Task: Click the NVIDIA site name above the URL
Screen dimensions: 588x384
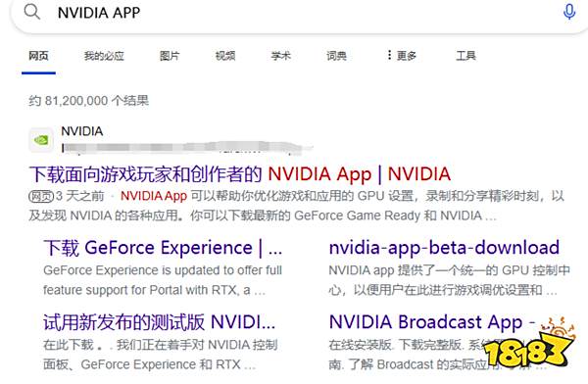Action: coord(82,131)
